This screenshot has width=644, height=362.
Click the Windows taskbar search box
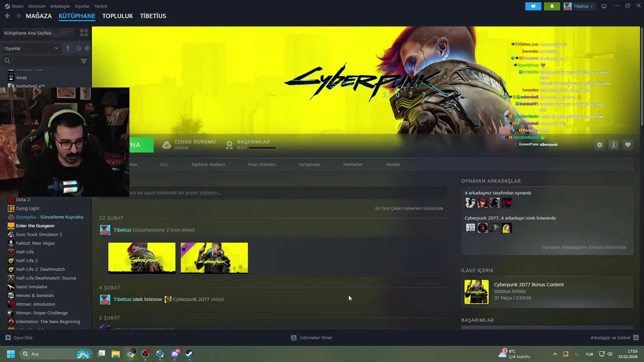(55, 354)
